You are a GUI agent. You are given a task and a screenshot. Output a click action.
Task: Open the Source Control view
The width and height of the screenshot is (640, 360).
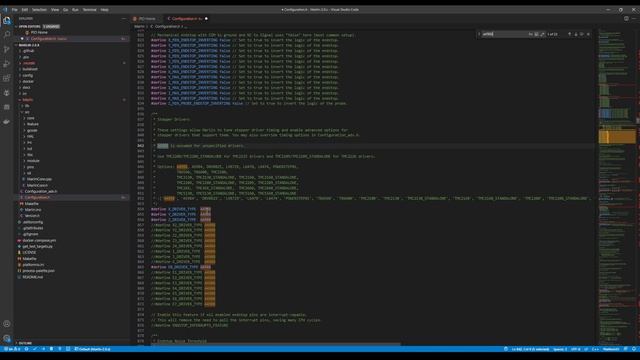point(7,49)
